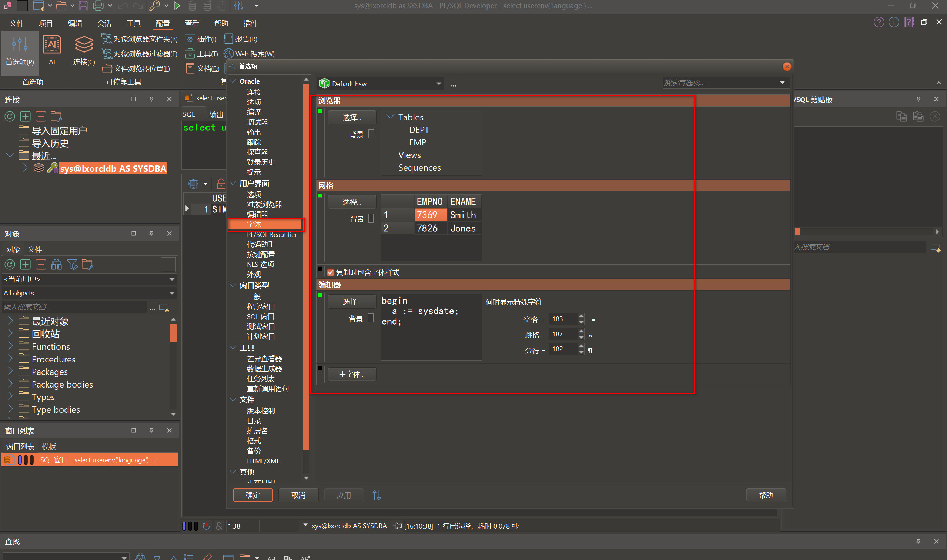This screenshot has width=947, height=560.
Task: Open the 工具 menu in the menu bar
Action: point(133,23)
